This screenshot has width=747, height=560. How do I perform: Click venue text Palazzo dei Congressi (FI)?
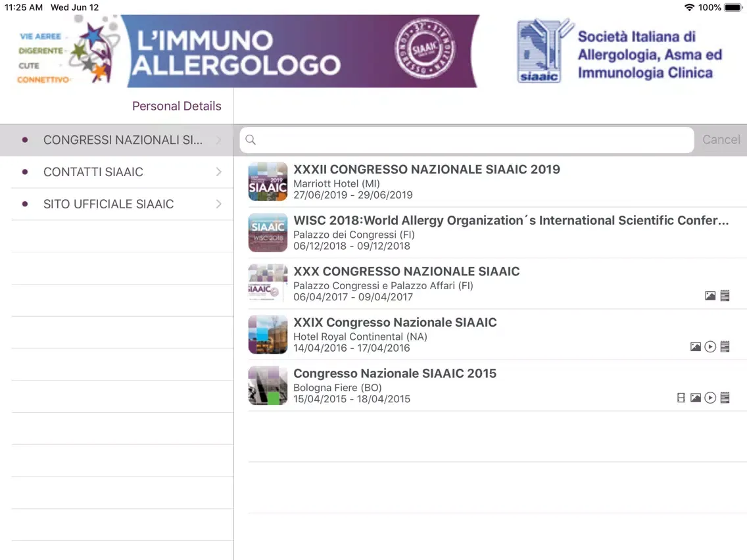354,234
